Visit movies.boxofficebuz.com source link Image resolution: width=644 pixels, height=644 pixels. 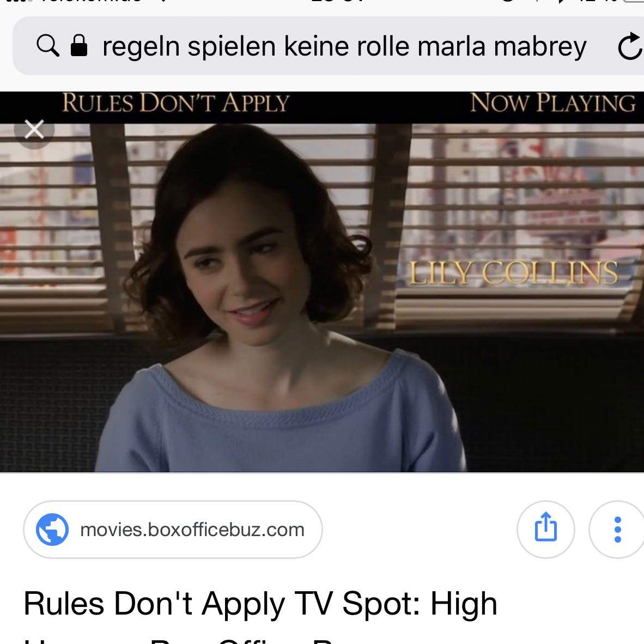173,530
